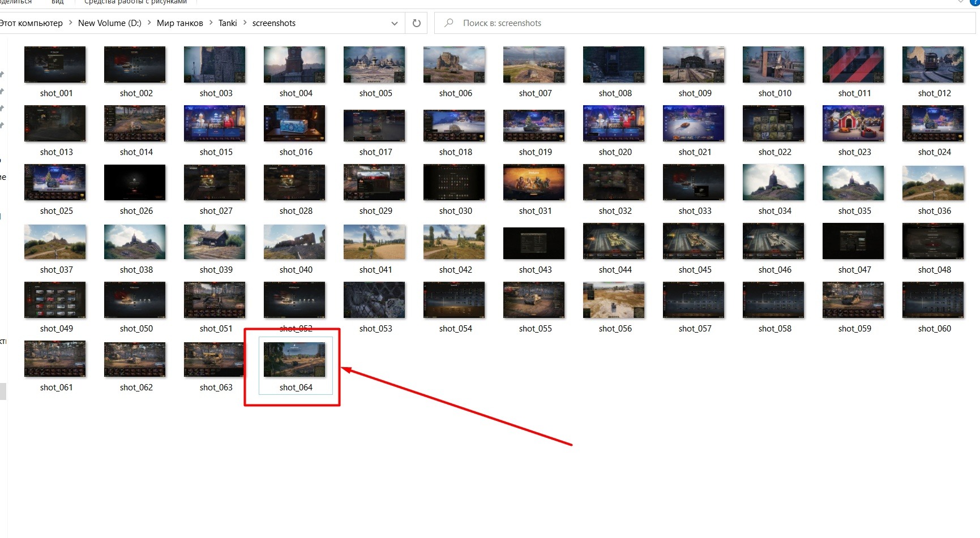Click file name label shot_051
980x538 pixels.
[216, 329]
